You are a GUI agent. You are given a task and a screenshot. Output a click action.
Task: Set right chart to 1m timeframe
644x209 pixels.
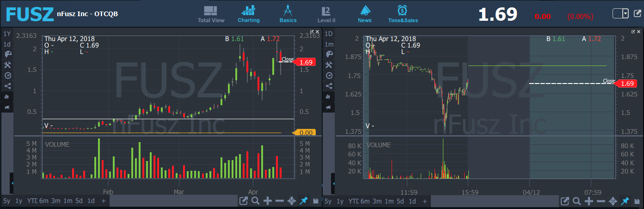(x=389, y=201)
